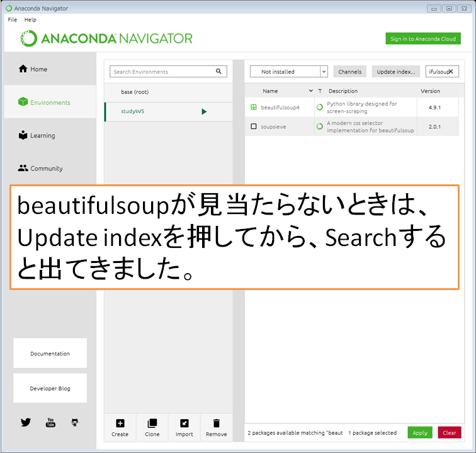This screenshot has height=453, width=476.
Task: Click the '2 packages available' status text
Action: click(295, 433)
